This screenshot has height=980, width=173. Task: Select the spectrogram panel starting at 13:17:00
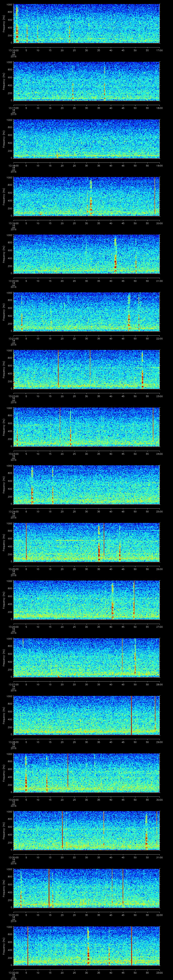pos(86,81)
